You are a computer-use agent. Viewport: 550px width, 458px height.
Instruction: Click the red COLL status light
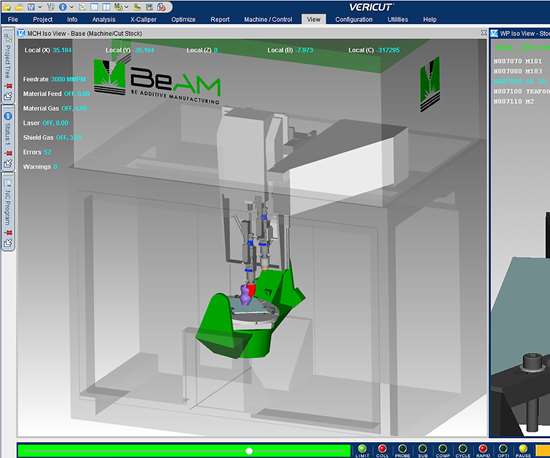point(382,449)
